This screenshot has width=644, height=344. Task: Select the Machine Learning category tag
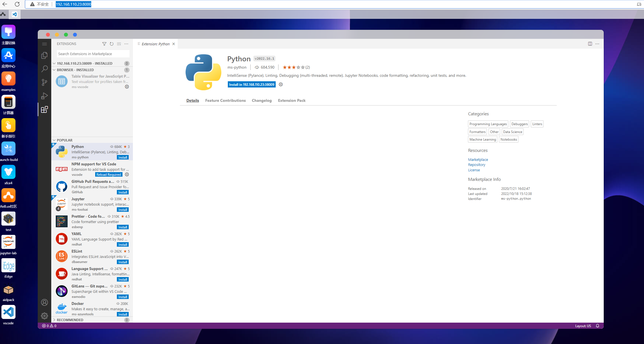(483, 139)
